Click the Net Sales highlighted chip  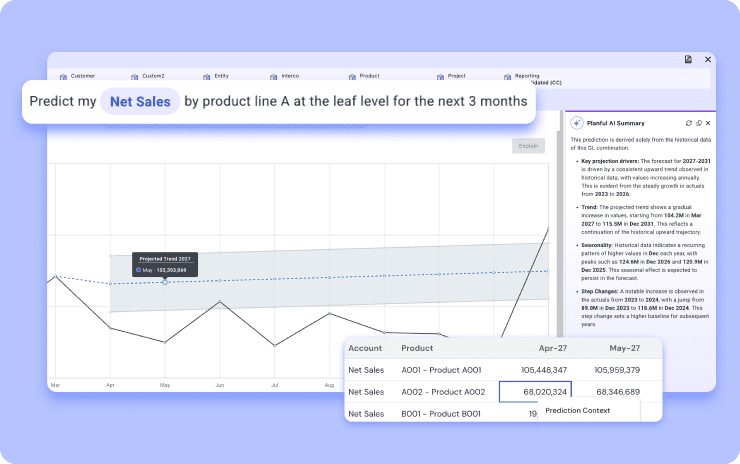139,102
